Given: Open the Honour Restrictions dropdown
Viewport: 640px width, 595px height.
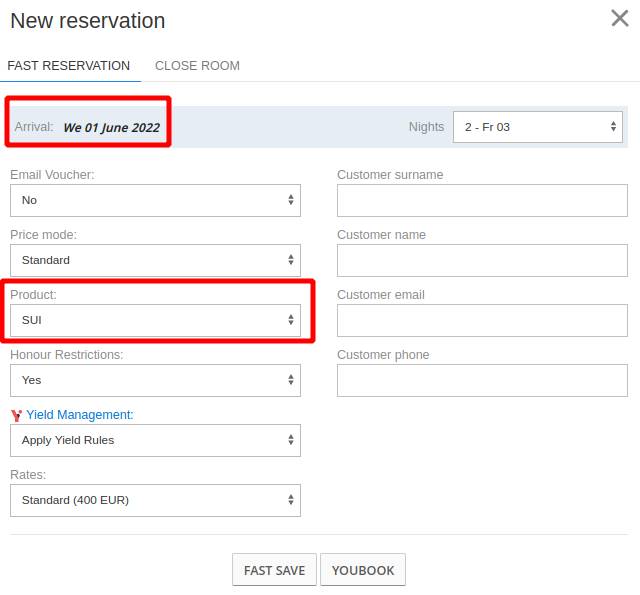Looking at the screenshot, I should (x=155, y=380).
